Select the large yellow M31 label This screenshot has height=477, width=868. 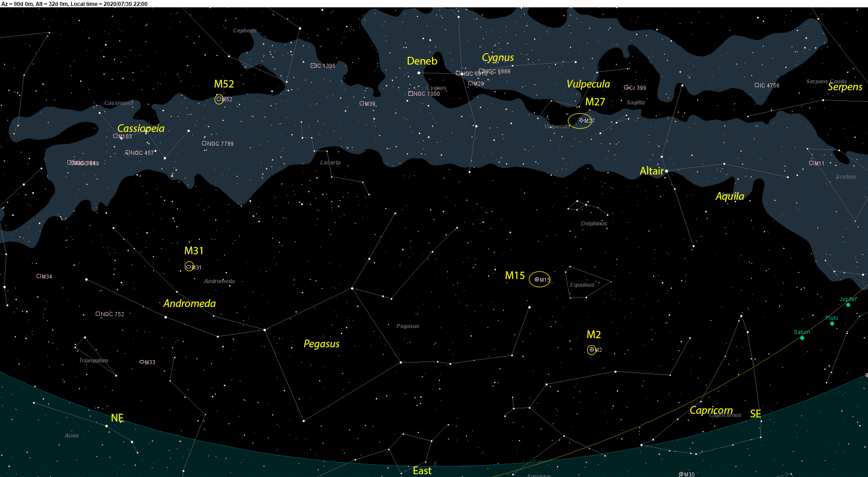194,251
